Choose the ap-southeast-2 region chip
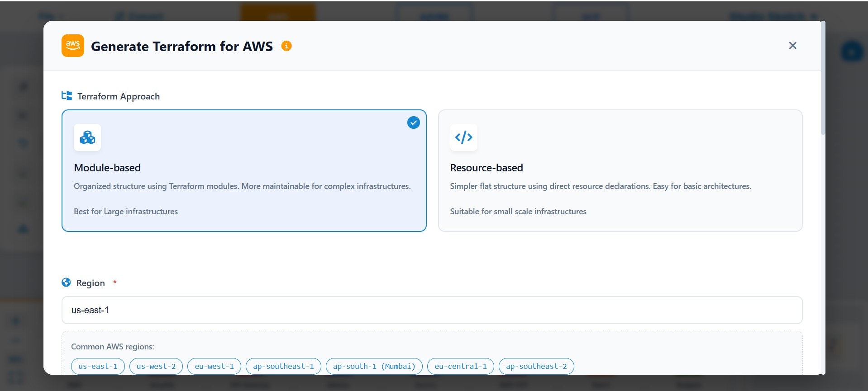Image resolution: width=868 pixels, height=391 pixels. tap(536, 366)
